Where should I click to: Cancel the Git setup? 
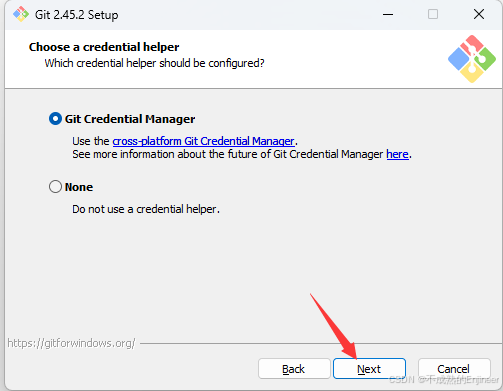click(454, 369)
